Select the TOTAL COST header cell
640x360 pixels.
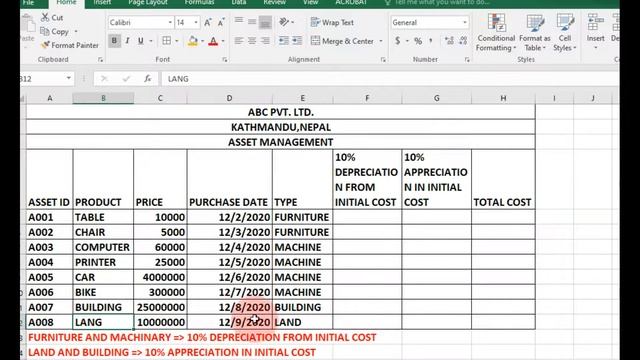pos(503,180)
